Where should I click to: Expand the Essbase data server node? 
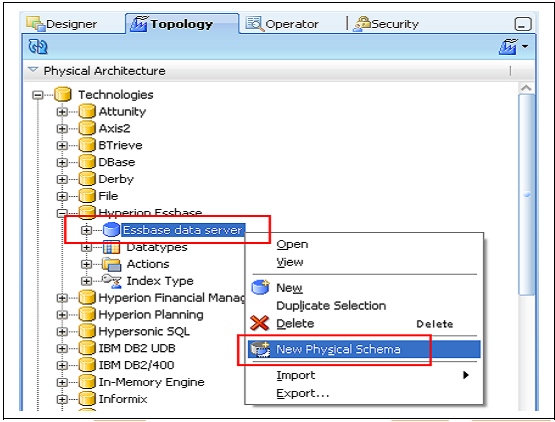86,230
